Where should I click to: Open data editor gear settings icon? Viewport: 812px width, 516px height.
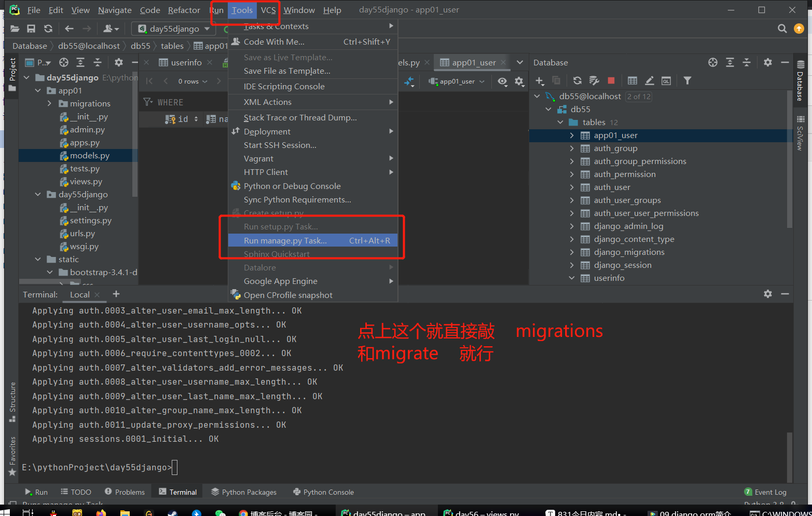click(519, 81)
